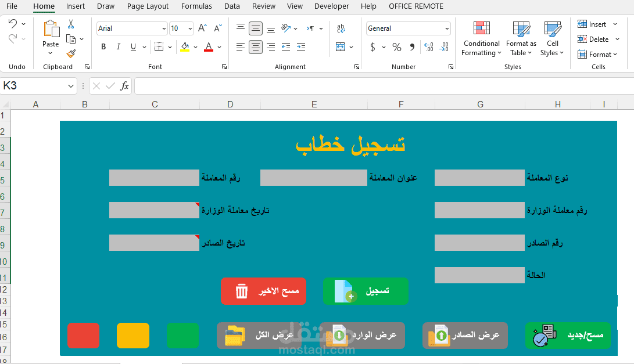Activate the Format Painter brush
Screen dimensions: 634x364
pos(71,53)
